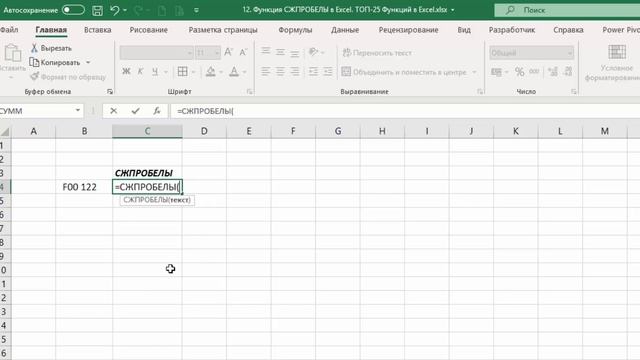Align text to top

[x=265, y=52]
